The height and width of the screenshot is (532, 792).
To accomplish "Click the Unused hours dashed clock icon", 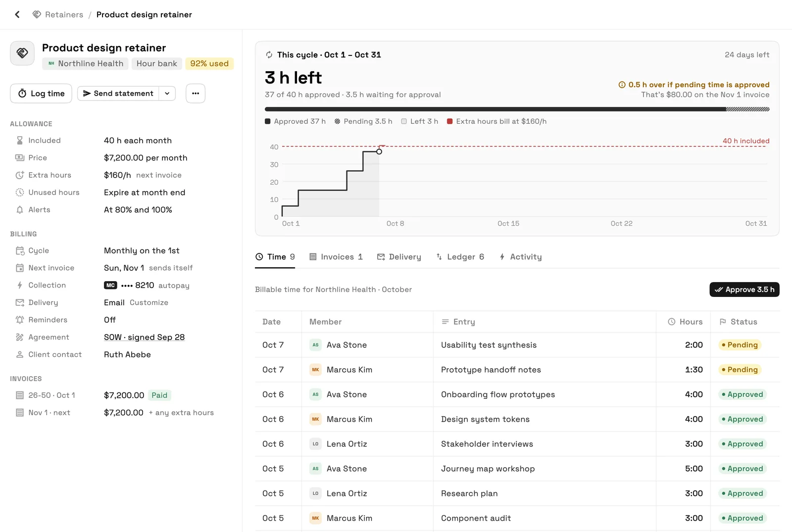I will click(20, 193).
